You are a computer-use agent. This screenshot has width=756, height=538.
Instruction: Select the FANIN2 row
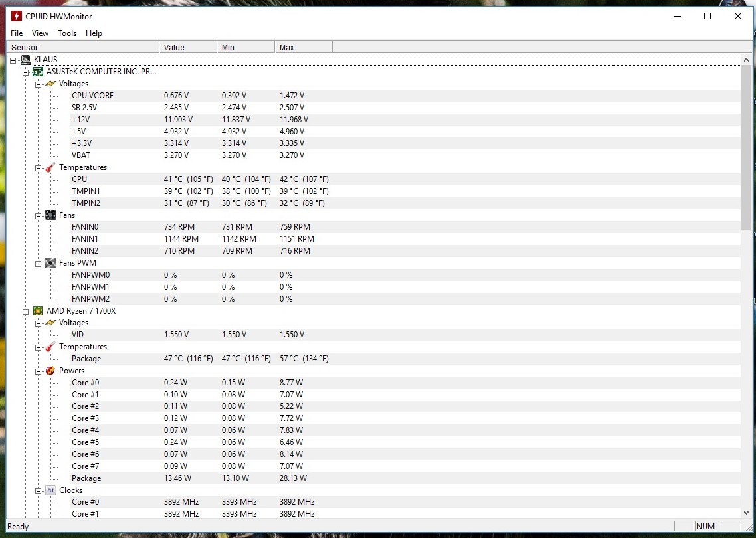(x=405, y=250)
